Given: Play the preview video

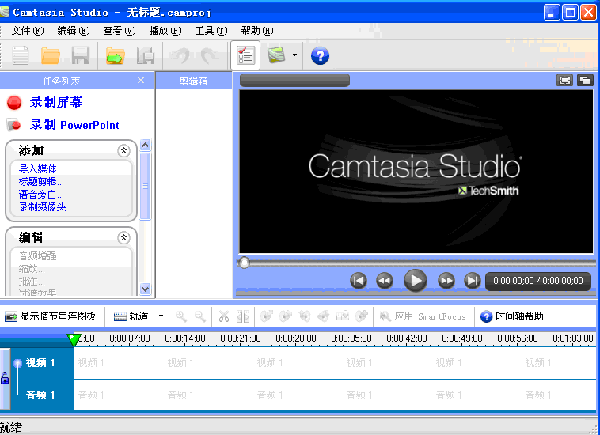Looking at the screenshot, I should point(415,280).
